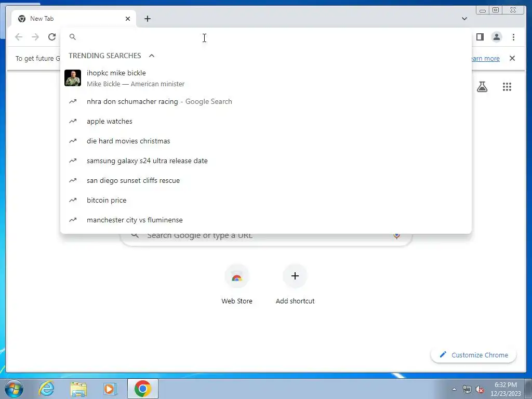Click the network tray icon
532x399 pixels.
467,390
